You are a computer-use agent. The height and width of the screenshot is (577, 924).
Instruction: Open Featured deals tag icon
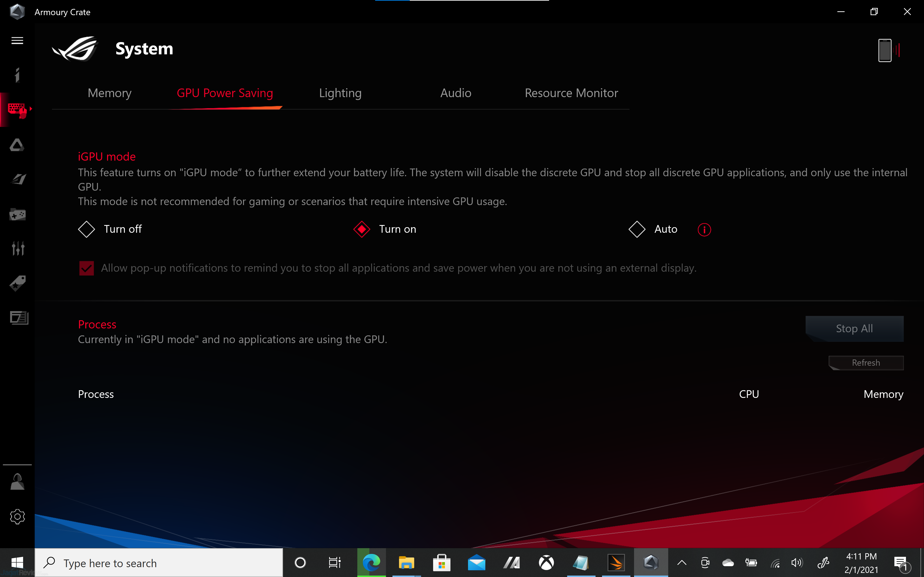pyautogui.click(x=18, y=283)
